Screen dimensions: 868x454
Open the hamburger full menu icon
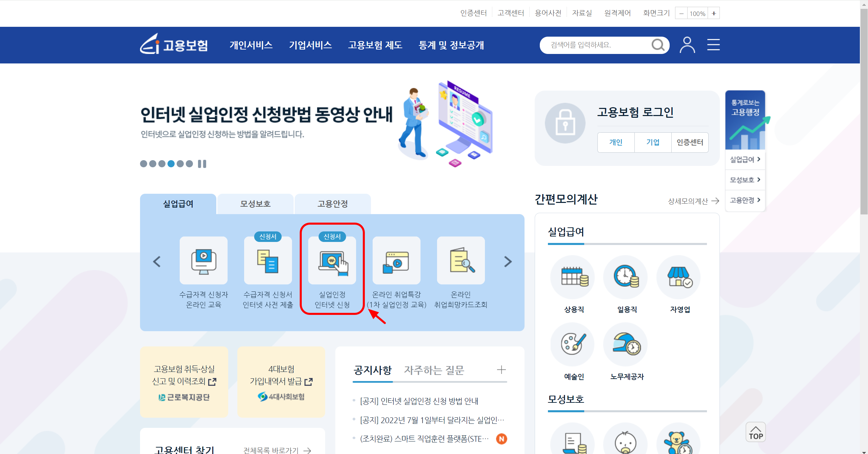pos(713,45)
